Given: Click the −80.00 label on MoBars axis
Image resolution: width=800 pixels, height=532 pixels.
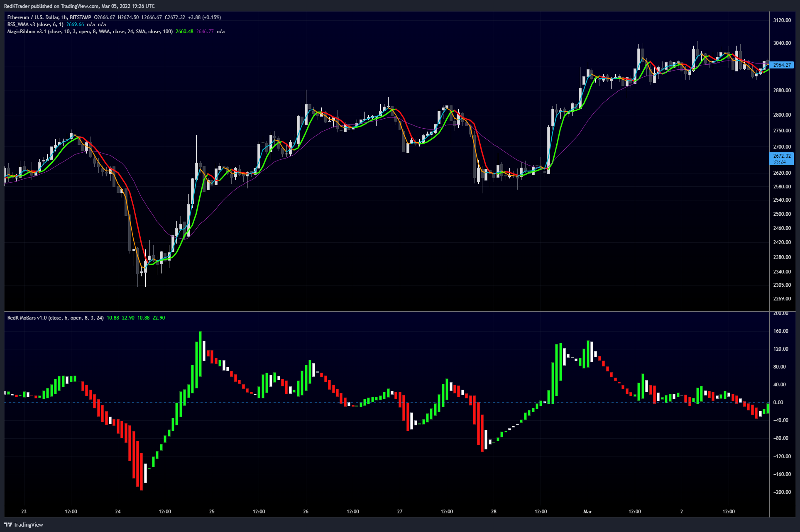Looking at the screenshot, I should click(x=780, y=438).
